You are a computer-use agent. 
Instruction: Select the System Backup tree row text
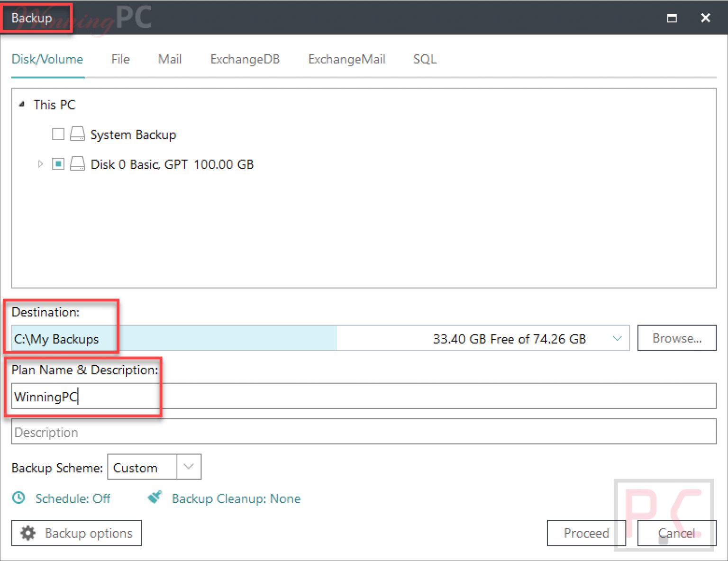133,135
